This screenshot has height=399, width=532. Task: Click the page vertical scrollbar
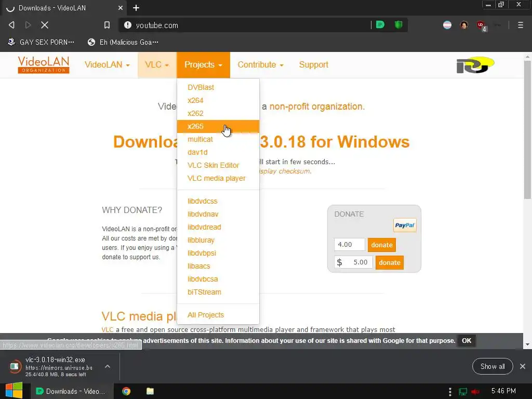pyautogui.click(x=528, y=129)
